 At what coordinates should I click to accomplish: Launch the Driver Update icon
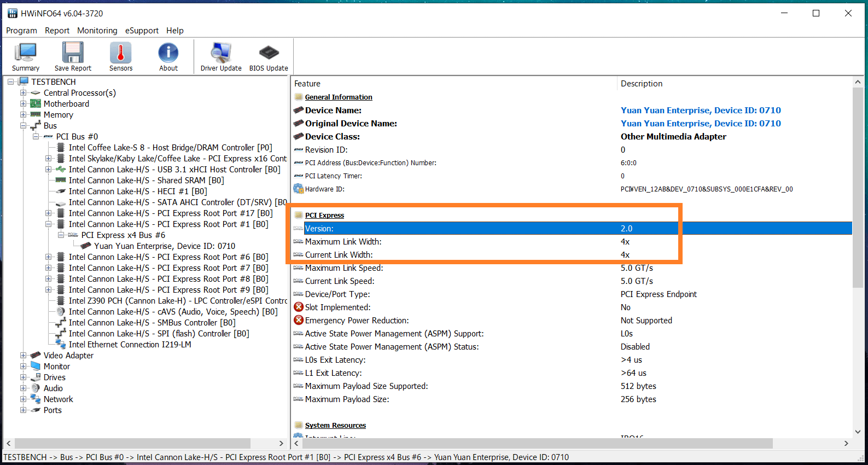point(221,53)
